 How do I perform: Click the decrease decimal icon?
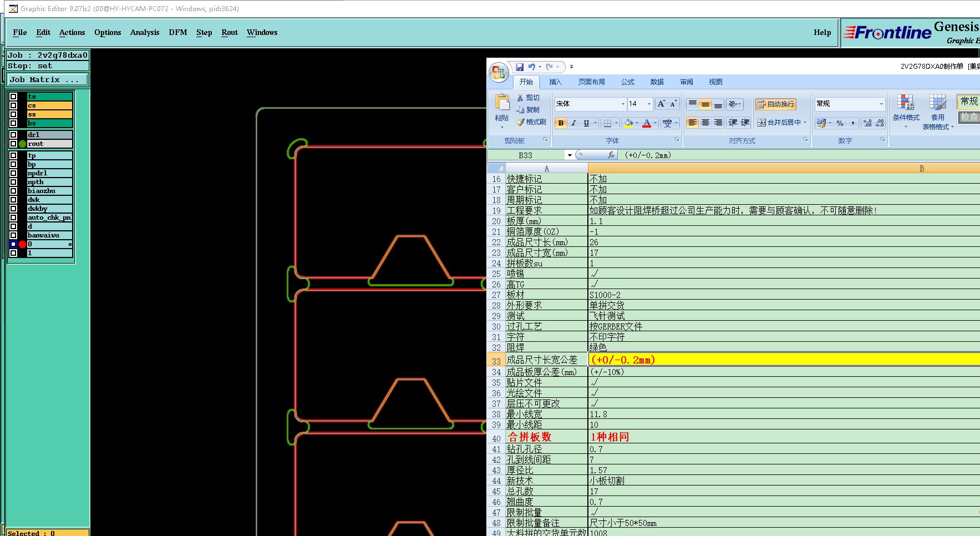click(x=880, y=123)
